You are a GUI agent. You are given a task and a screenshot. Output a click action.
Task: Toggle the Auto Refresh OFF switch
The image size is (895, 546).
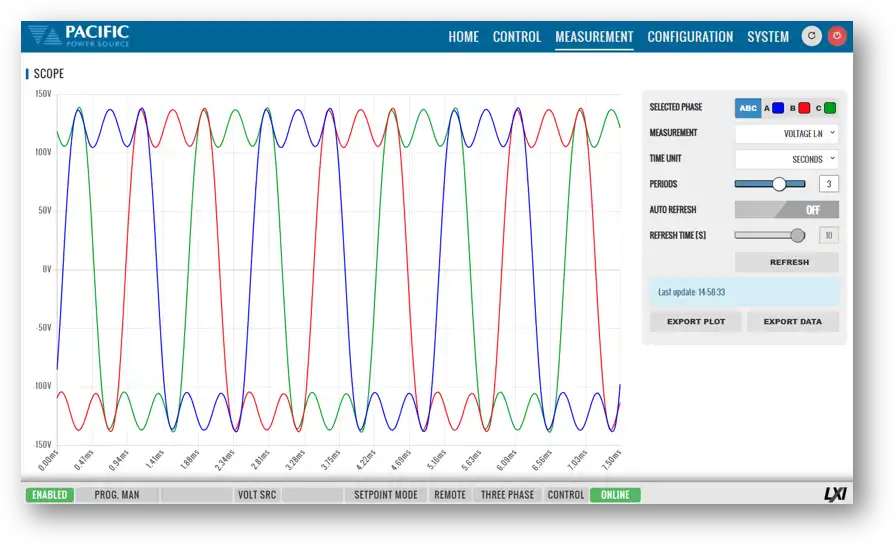coord(786,210)
